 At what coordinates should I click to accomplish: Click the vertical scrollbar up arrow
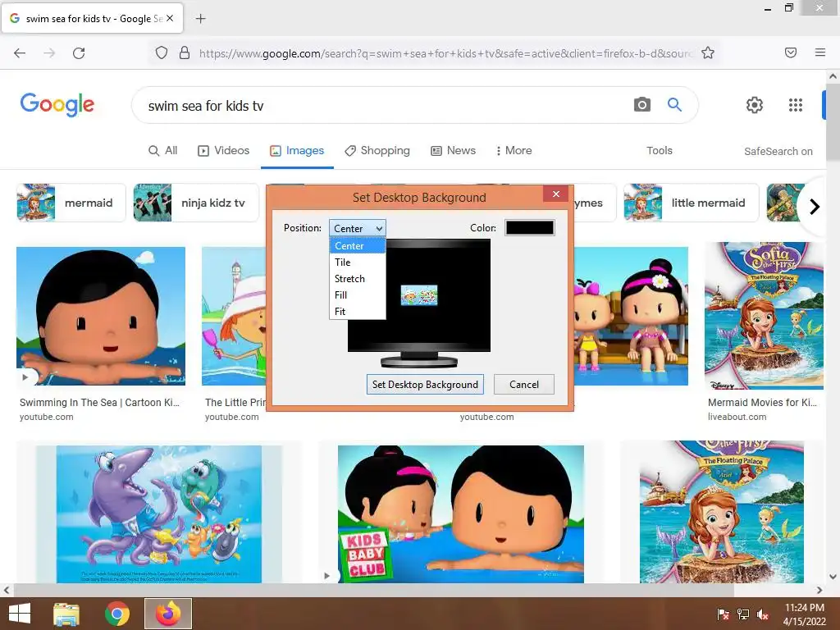[833, 76]
